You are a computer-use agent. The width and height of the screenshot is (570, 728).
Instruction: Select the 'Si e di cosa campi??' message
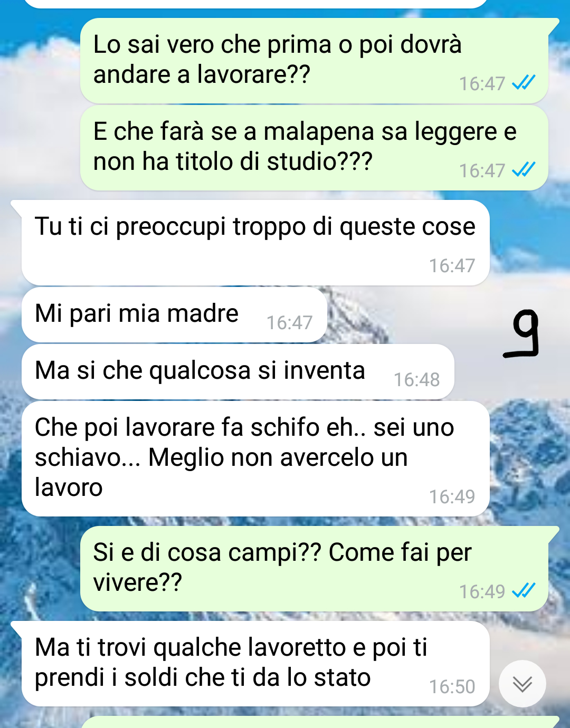click(314, 569)
